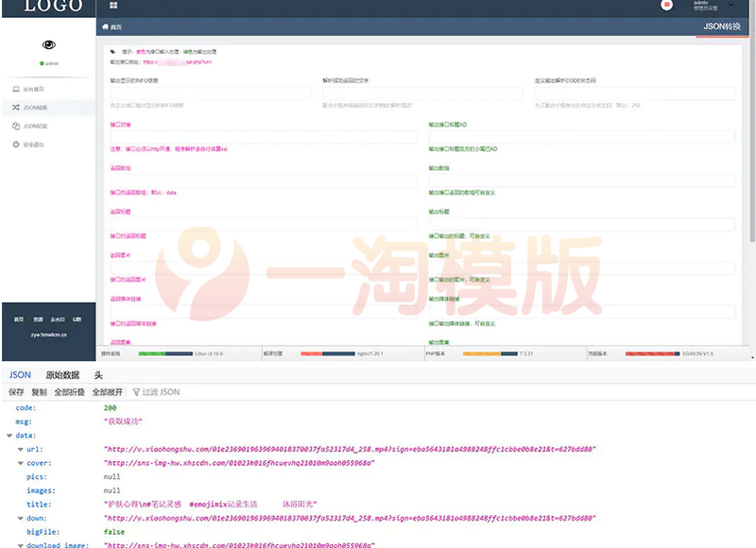Click the SGJSON version progress bar
Viewport: 756px width, 548px height.
point(652,353)
